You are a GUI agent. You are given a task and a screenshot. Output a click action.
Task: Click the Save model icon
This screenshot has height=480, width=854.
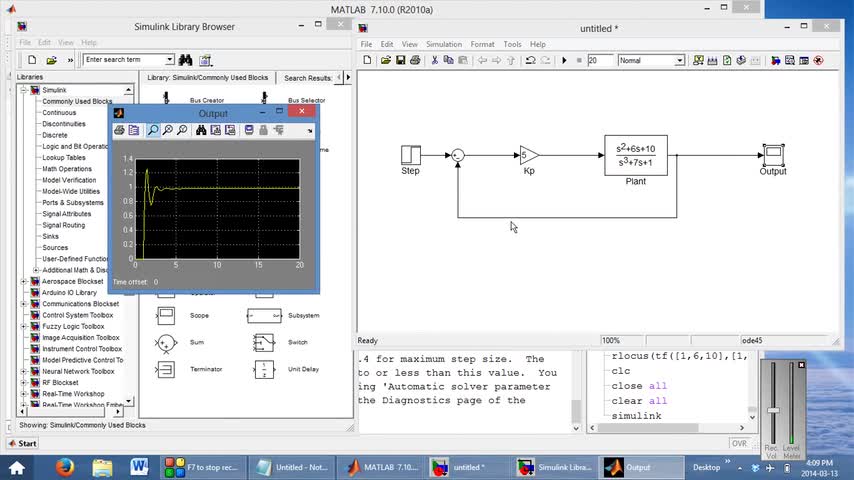(400, 60)
